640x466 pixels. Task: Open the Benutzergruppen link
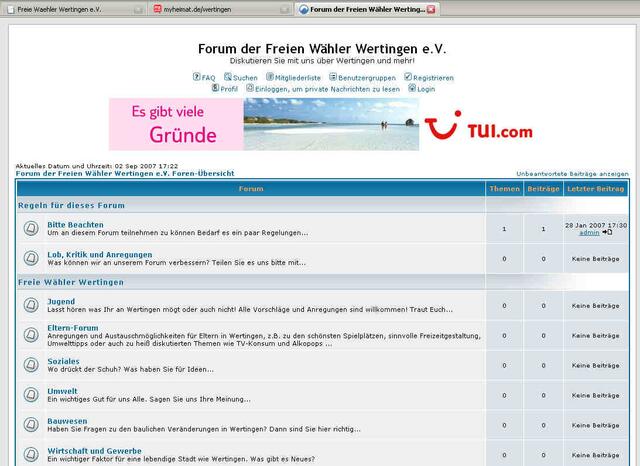367,78
